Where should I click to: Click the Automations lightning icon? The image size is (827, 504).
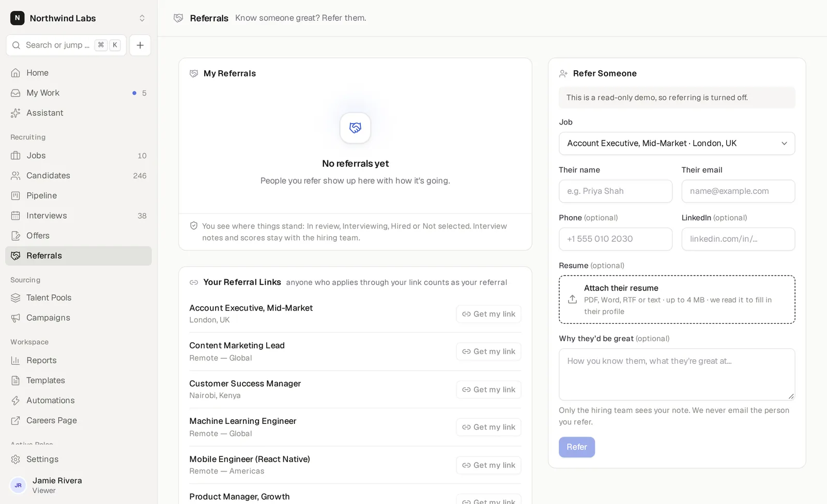pyautogui.click(x=16, y=401)
